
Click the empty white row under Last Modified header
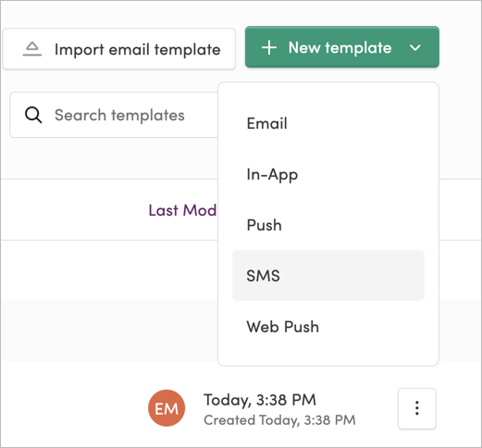click(109, 270)
